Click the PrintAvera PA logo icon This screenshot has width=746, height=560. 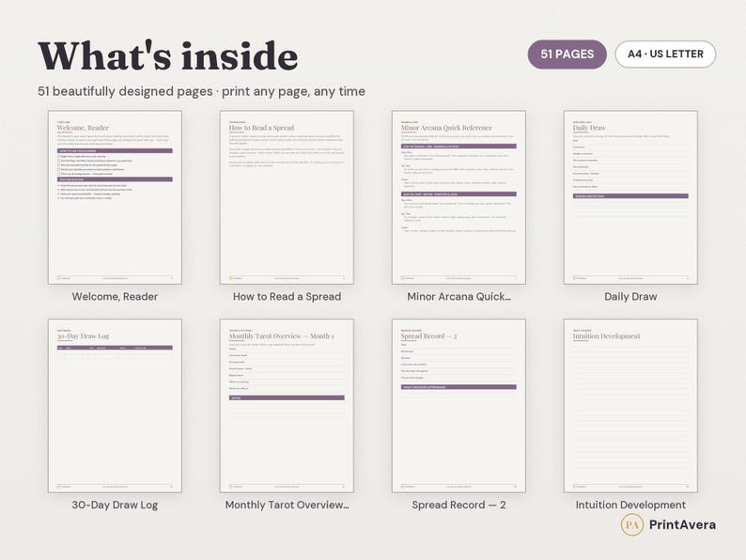click(x=632, y=525)
